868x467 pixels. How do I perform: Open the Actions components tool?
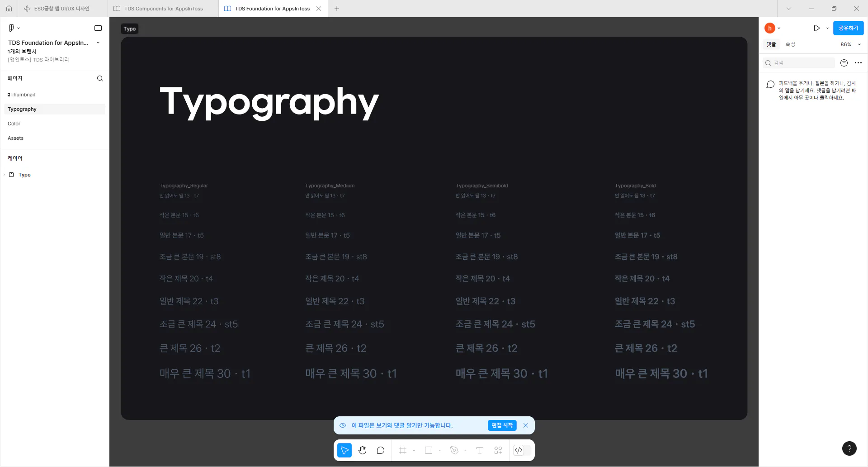click(498, 450)
